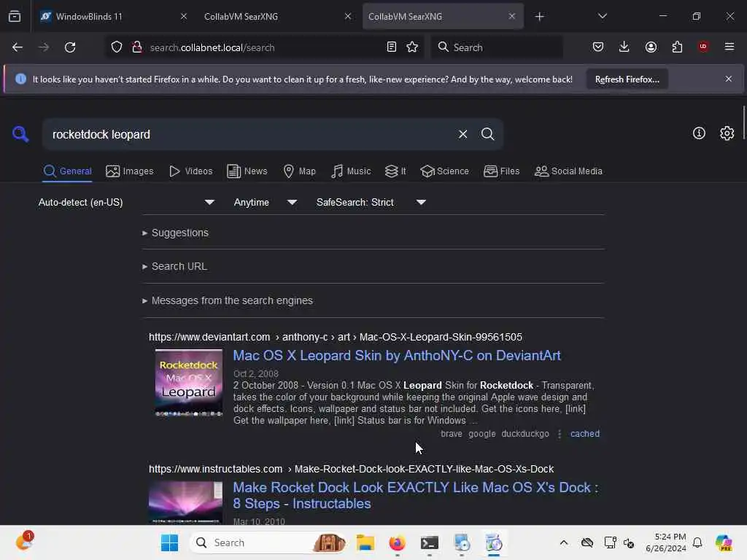Image resolution: width=747 pixels, height=560 pixels.
Task: List all tabs with the chevron
Action: pos(603,16)
